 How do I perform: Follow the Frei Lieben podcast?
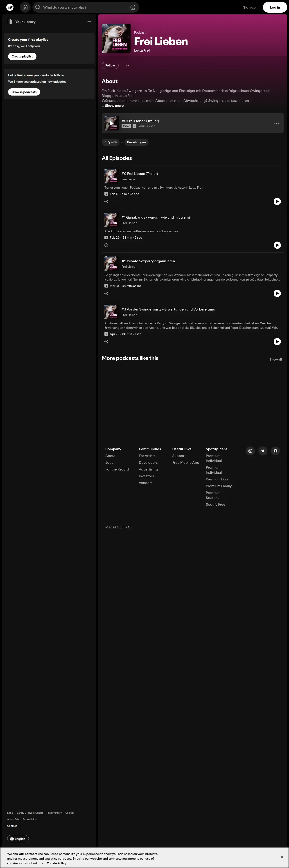click(x=110, y=65)
